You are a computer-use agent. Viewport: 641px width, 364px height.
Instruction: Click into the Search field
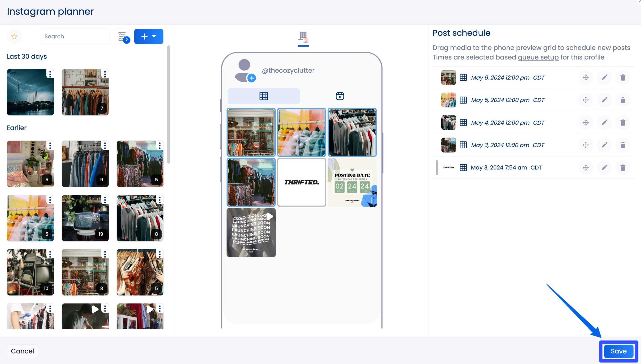tap(75, 36)
